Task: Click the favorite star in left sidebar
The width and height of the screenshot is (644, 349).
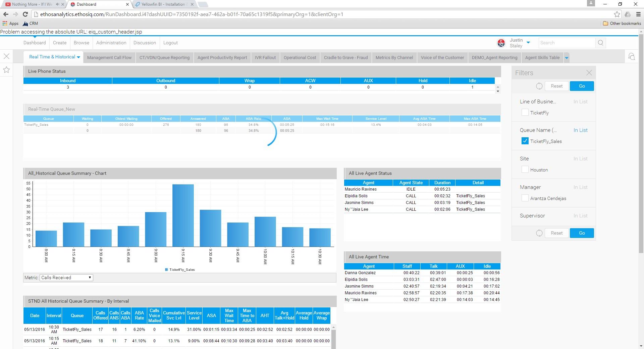Action: point(6,70)
